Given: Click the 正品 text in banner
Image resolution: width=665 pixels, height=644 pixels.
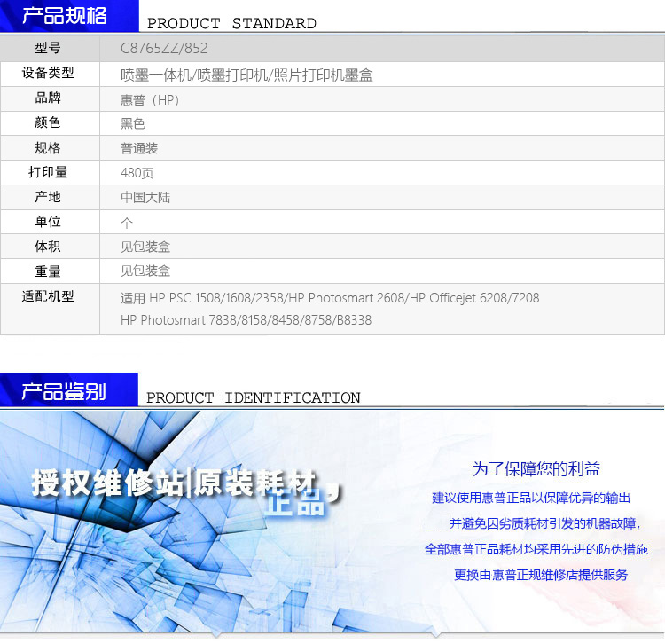Looking at the screenshot, I should [x=294, y=505].
